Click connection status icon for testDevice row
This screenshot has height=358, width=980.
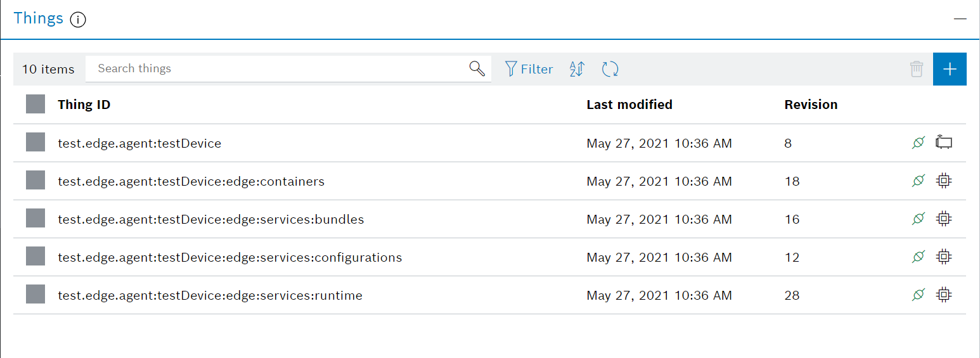(x=918, y=143)
